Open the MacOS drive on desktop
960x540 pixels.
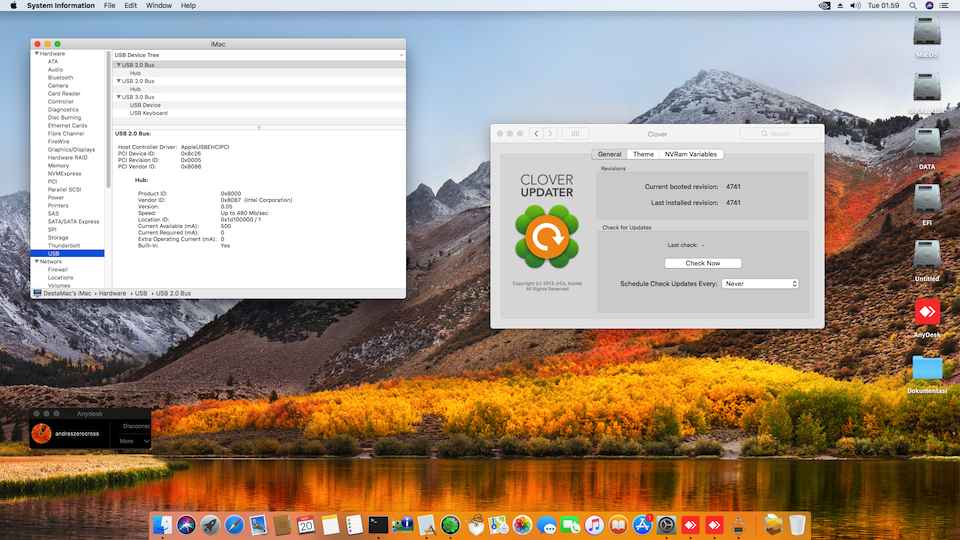[927, 32]
